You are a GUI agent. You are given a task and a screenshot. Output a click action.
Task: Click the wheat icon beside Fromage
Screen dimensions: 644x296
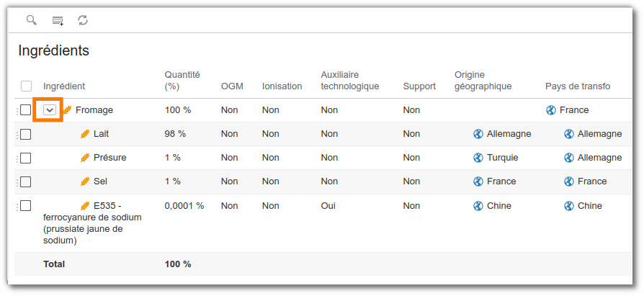coord(68,110)
